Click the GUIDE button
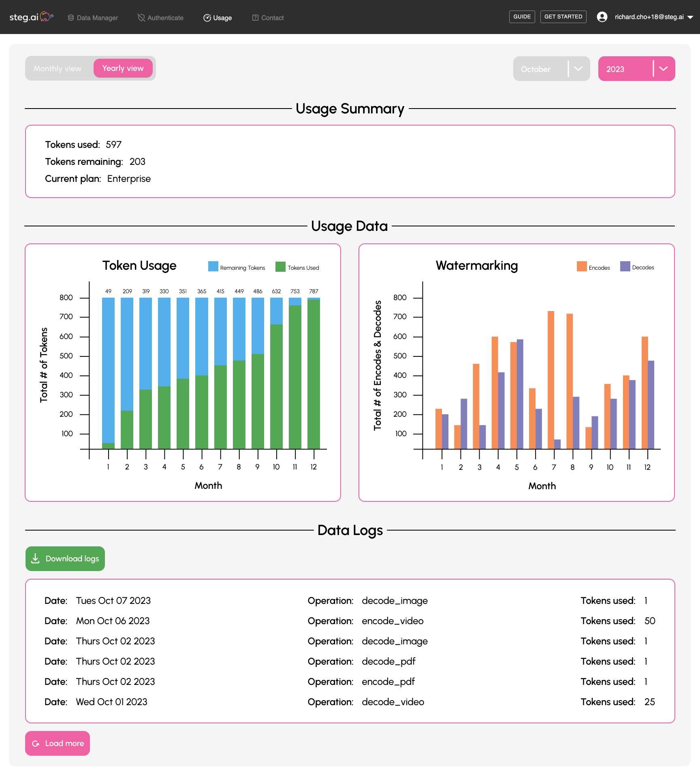 522,17
